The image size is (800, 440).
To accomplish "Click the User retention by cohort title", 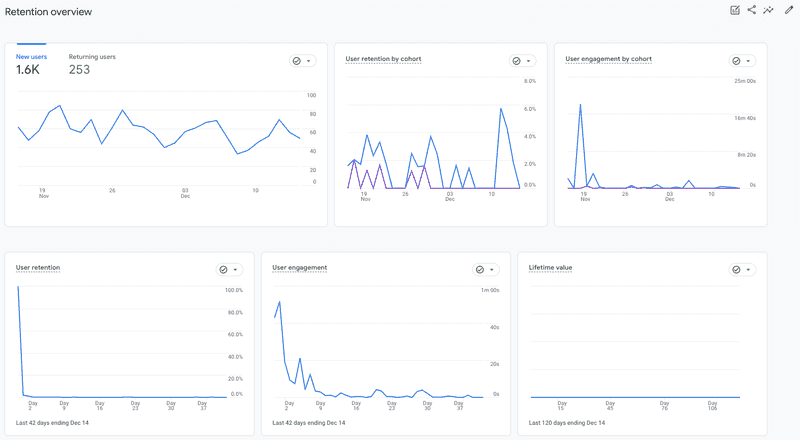I will 383,59.
